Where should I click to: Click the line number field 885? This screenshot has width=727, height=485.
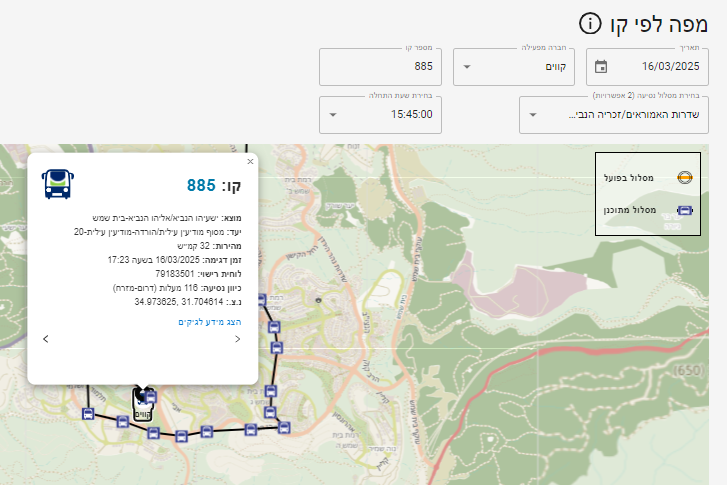pos(380,67)
